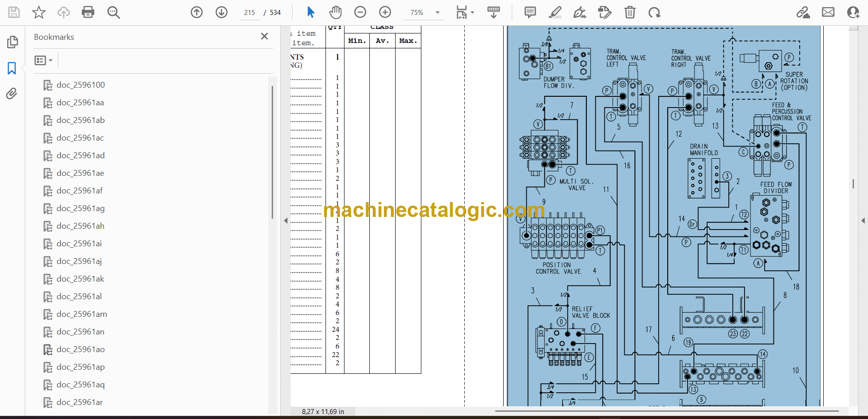Go to previous page arrow
The height and width of the screenshot is (419, 868).
197,12
